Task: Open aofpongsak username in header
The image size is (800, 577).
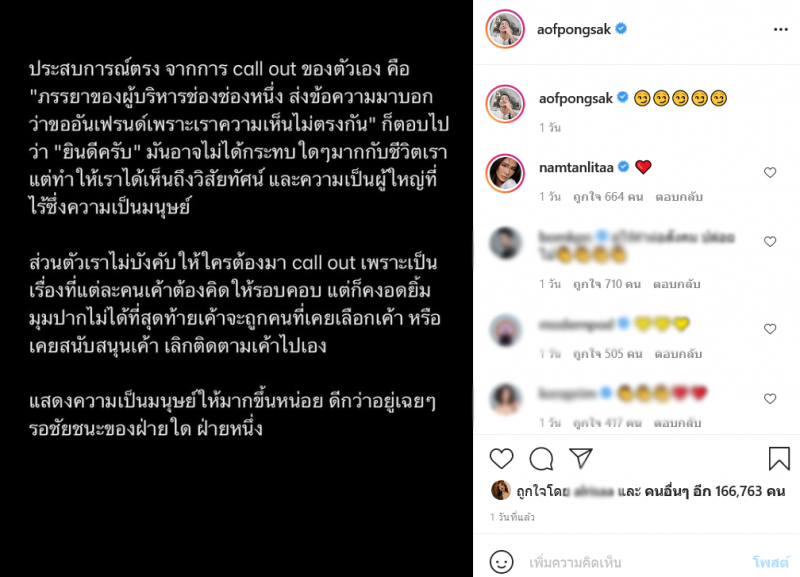Action: (x=573, y=30)
